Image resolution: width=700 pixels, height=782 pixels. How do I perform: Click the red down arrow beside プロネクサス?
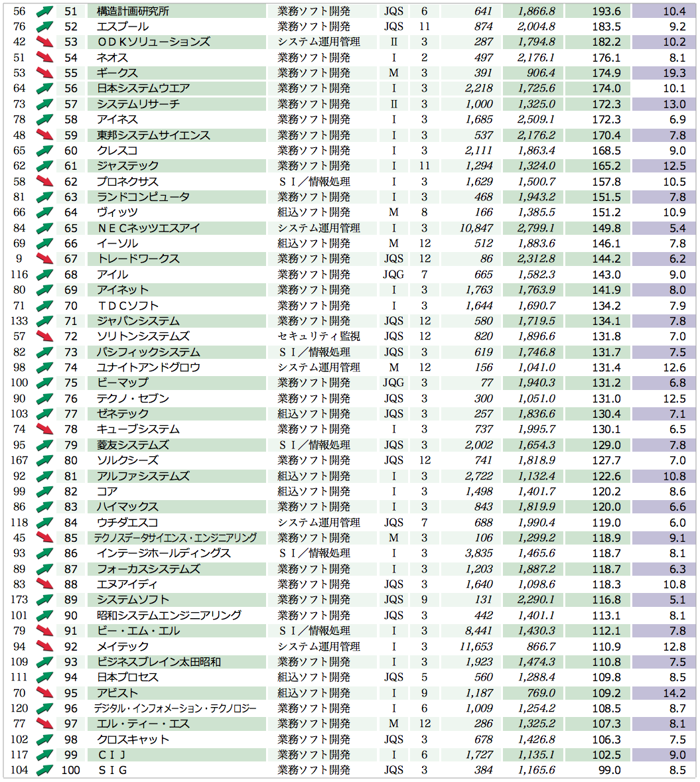(x=44, y=182)
